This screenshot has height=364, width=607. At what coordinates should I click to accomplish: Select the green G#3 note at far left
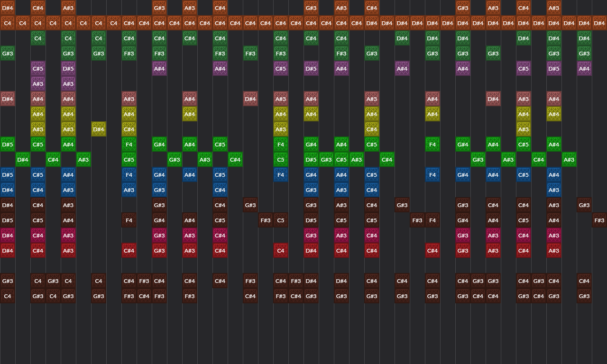[8, 53]
